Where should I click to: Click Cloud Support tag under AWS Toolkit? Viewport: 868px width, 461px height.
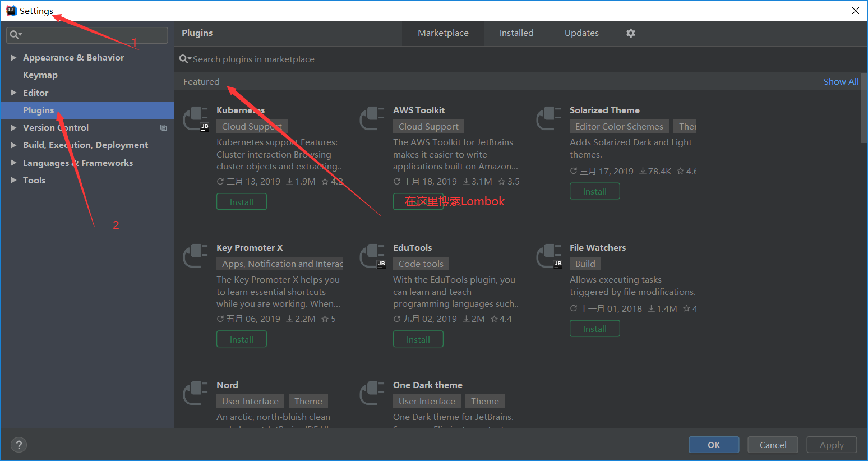click(428, 127)
